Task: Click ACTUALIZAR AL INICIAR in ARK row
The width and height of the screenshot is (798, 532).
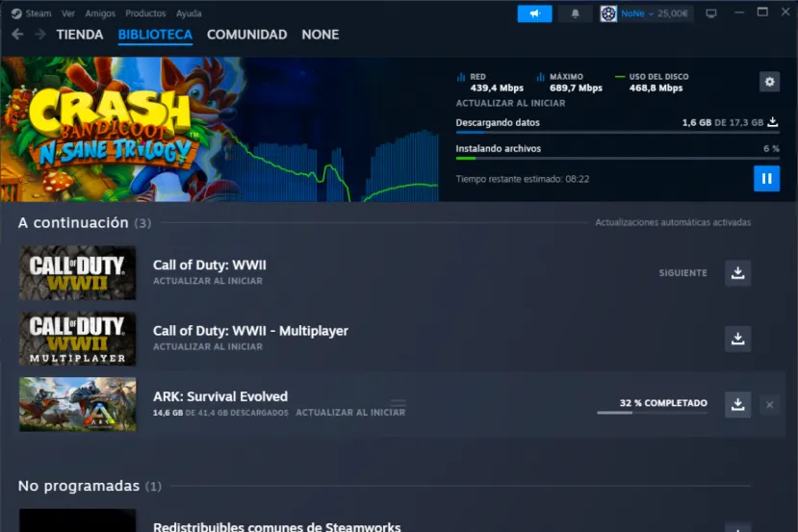Action: [x=350, y=413]
